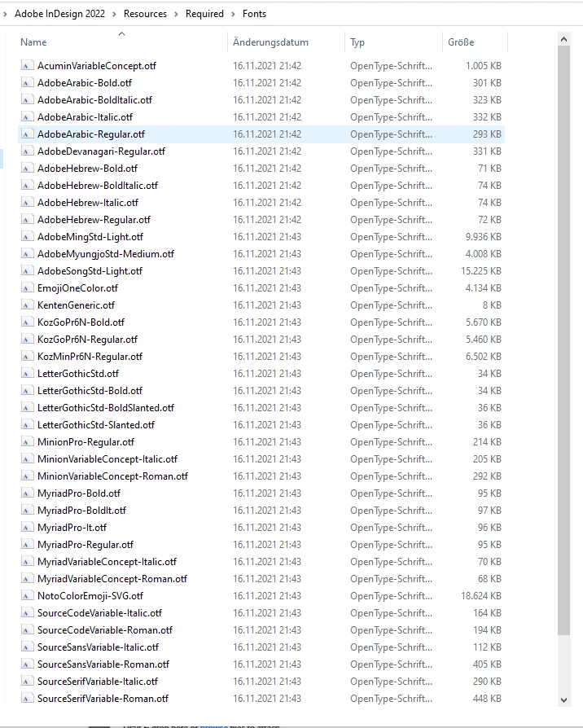The width and height of the screenshot is (583, 728).
Task: Click the KozMinPr6N-Regular.otf file icon
Action: pos(27,357)
